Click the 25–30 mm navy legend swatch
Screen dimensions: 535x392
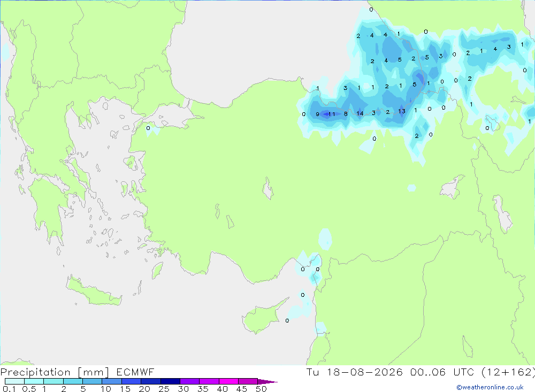tap(170, 381)
